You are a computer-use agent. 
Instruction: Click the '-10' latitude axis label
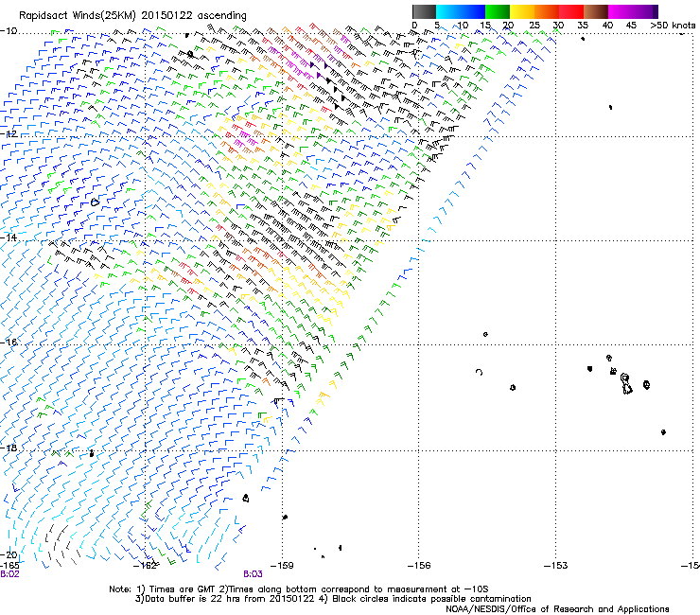click(9, 31)
